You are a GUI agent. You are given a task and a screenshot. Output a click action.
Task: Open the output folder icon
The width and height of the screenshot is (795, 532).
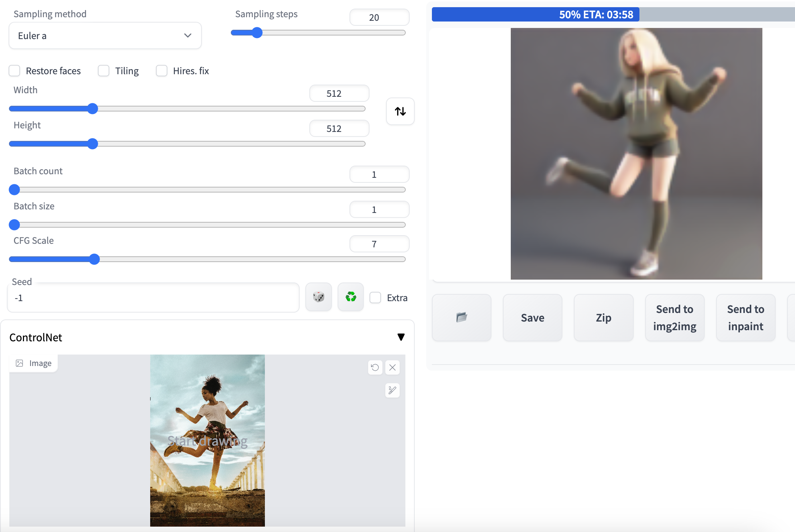(x=461, y=317)
